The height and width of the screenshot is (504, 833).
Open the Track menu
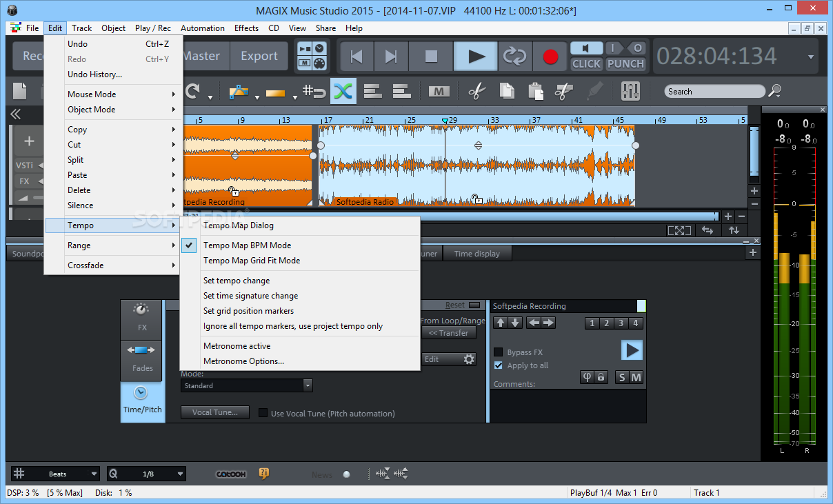coord(81,28)
